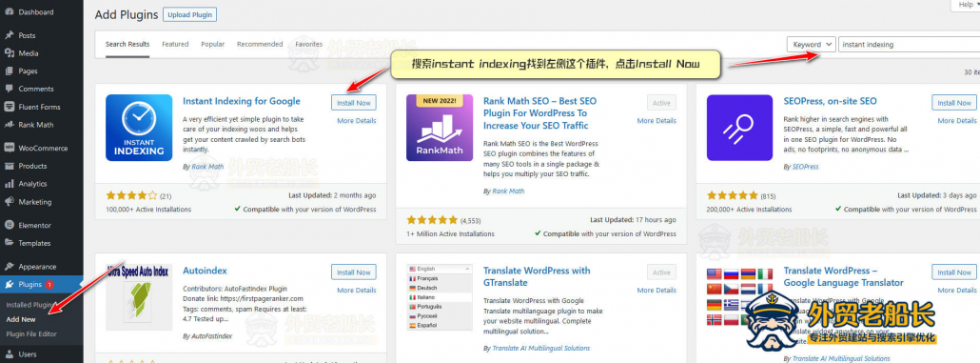
Task: Open the Keyword search type dropdown
Action: pos(812,45)
